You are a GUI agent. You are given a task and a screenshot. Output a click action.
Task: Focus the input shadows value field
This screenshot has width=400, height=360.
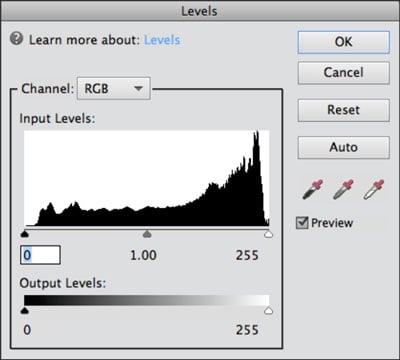(40, 255)
